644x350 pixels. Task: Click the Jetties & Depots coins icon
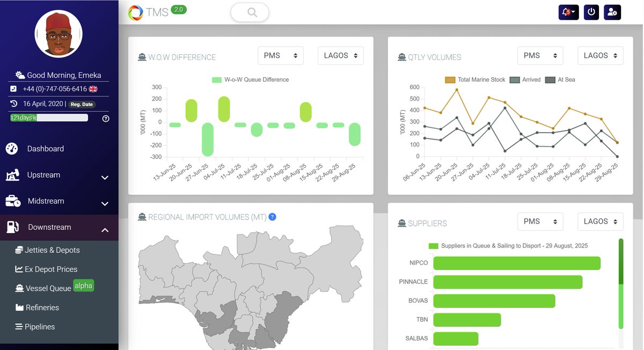[19, 250]
